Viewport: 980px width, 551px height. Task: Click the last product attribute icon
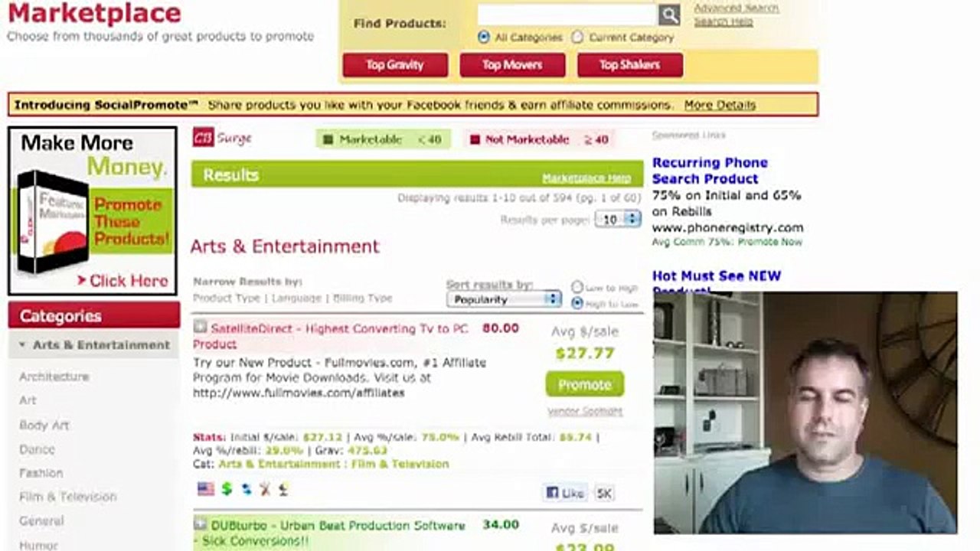pyautogui.click(x=283, y=489)
